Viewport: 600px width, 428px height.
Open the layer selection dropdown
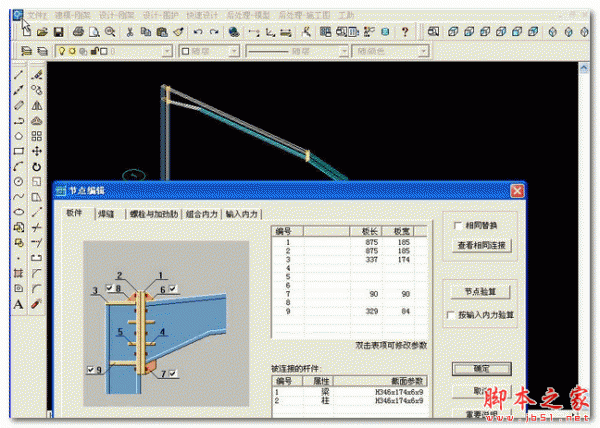168,51
